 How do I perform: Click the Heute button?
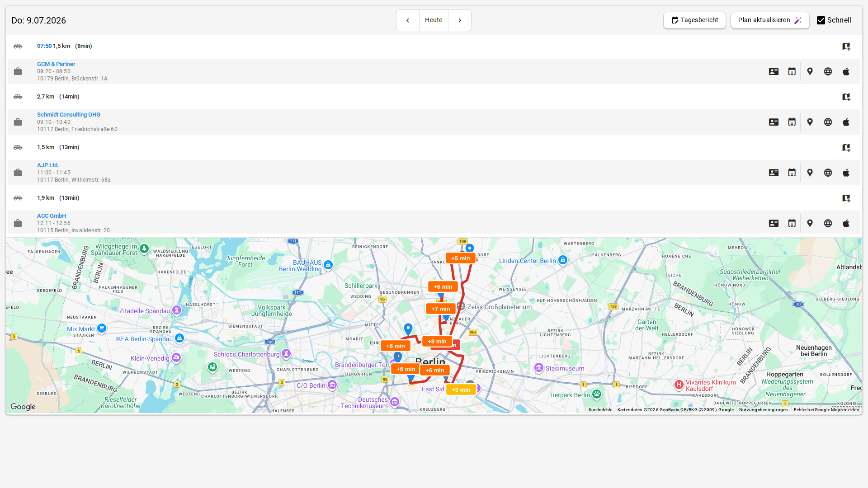click(434, 20)
